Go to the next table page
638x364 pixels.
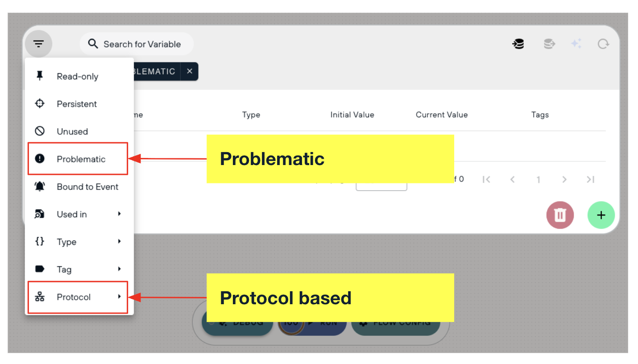[x=564, y=179]
